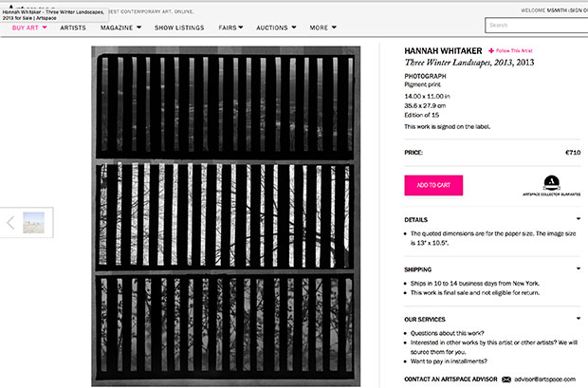The height and width of the screenshot is (388, 588).
Task: Open the Magazine dropdown menu
Action: (x=120, y=28)
